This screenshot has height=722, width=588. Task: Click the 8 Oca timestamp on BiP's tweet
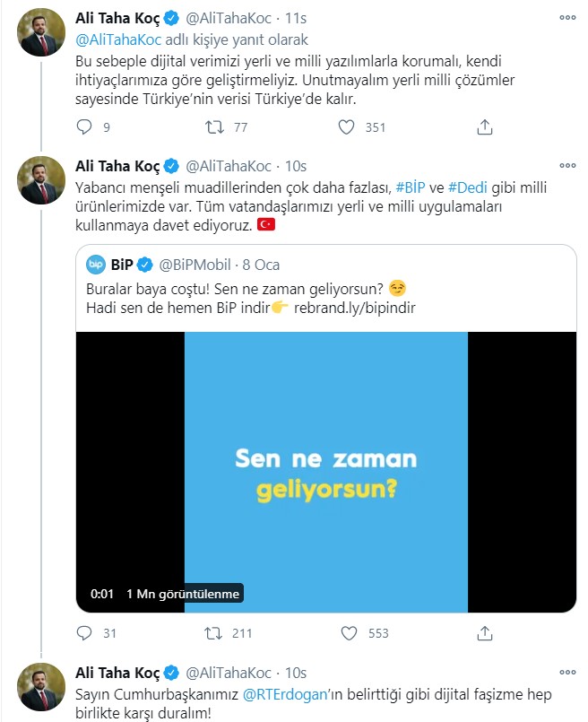[259, 263]
